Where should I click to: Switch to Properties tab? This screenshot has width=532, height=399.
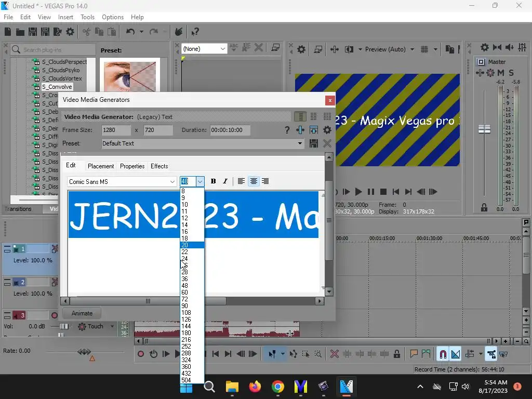click(132, 166)
